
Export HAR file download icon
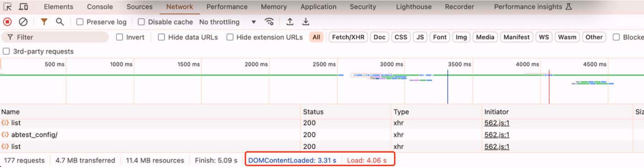point(306,22)
